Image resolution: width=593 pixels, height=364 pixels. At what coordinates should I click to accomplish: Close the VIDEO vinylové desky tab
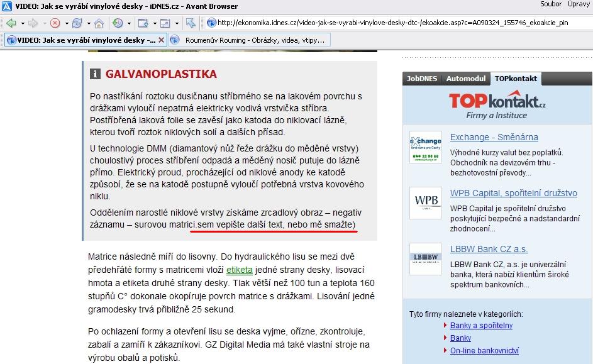pyautogui.click(x=161, y=40)
